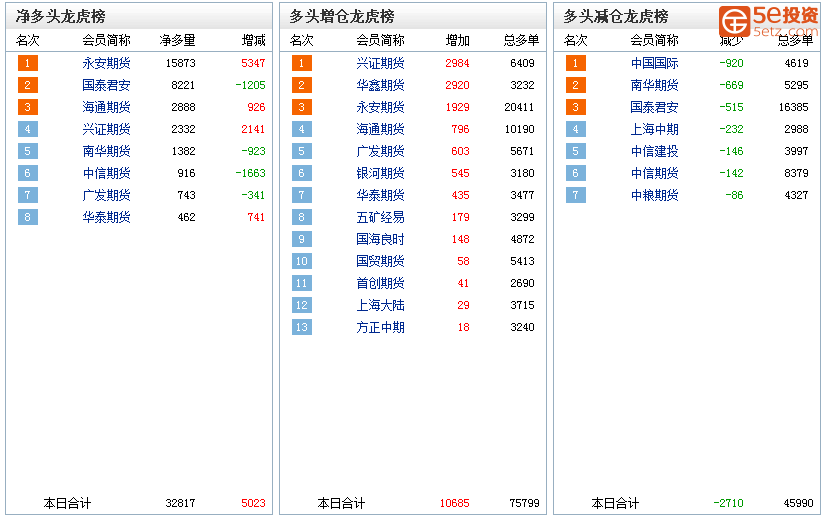Click the 增加 column header
Screen dimensions: 826x519
(x=457, y=41)
